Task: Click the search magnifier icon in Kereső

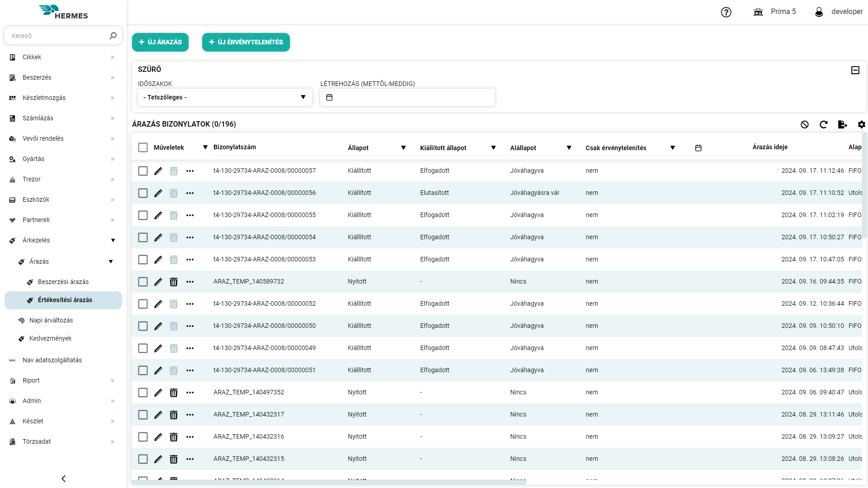Action: pyautogui.click(x=113, y=35)
